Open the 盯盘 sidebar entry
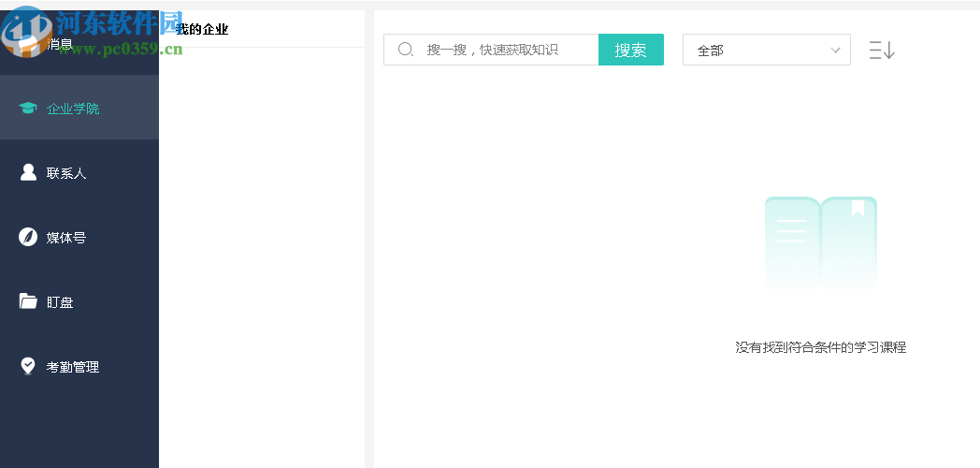This screenshot has width=980, height=468. [79, 301]
